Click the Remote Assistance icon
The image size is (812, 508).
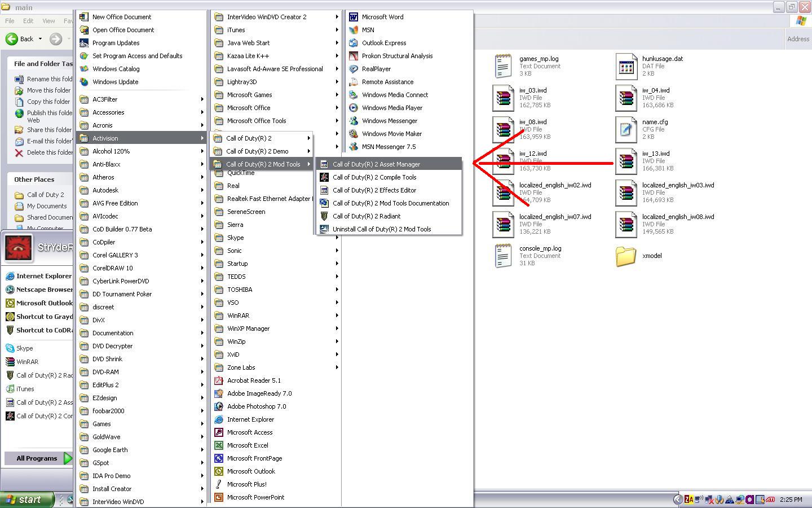click(x=354, y=82)
